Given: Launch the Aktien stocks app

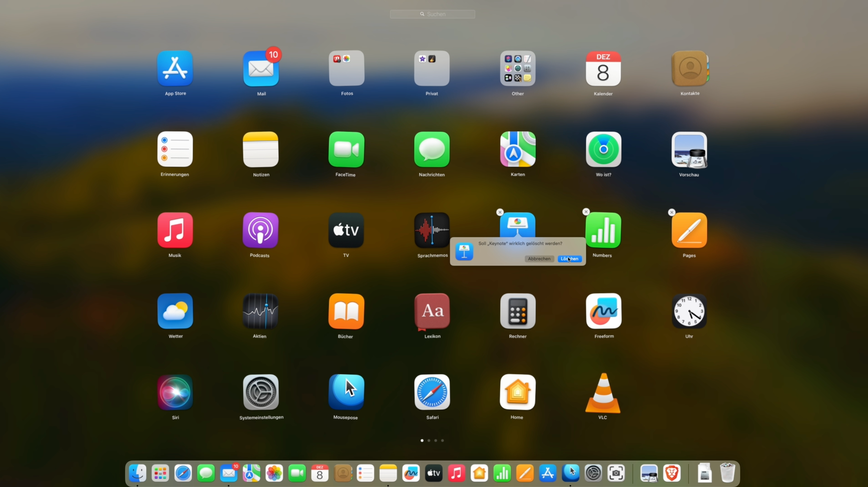Looking at the screenshot, I should point(260,311).
